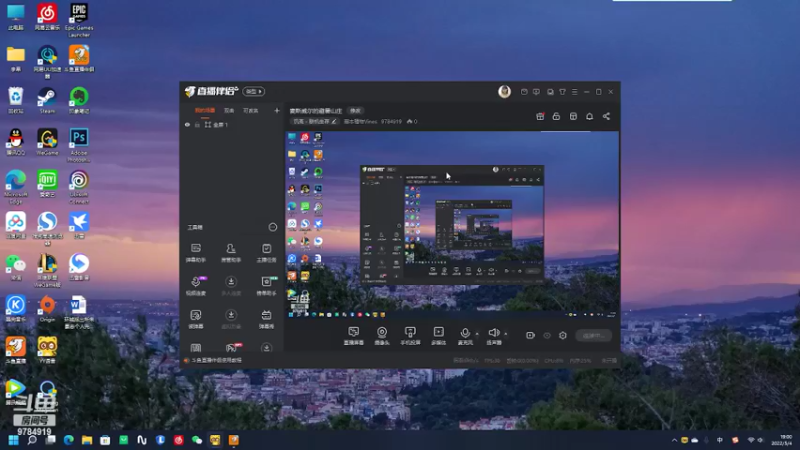Open WeChat from taskbar
Viewport: 800px width, 450px height.
point(196,440)
